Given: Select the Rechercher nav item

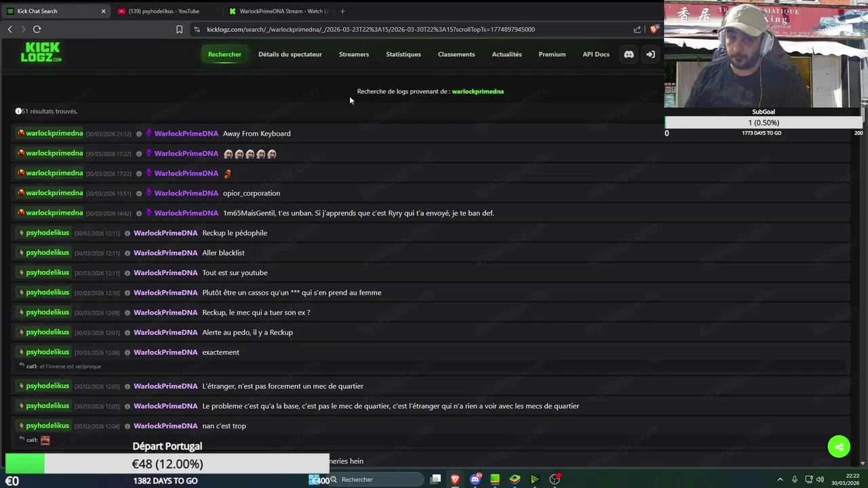Looking at the screenshot, I should coord(224,54).
